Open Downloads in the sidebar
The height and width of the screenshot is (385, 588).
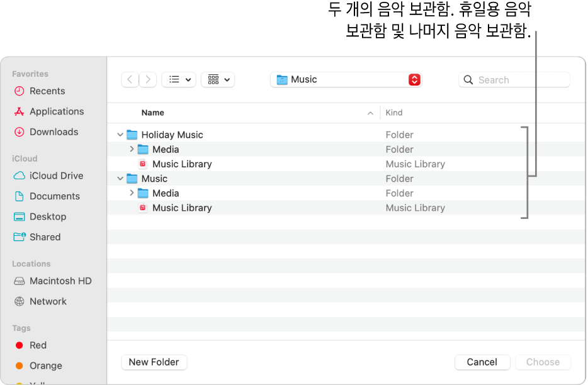(x=54, y=132)
